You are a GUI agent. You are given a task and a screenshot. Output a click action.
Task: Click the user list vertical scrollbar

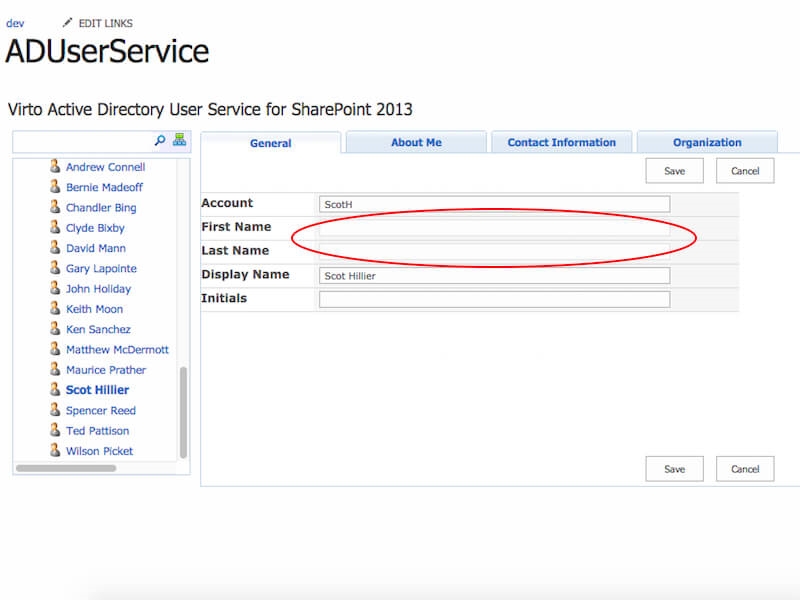click(x=183, y=412)
